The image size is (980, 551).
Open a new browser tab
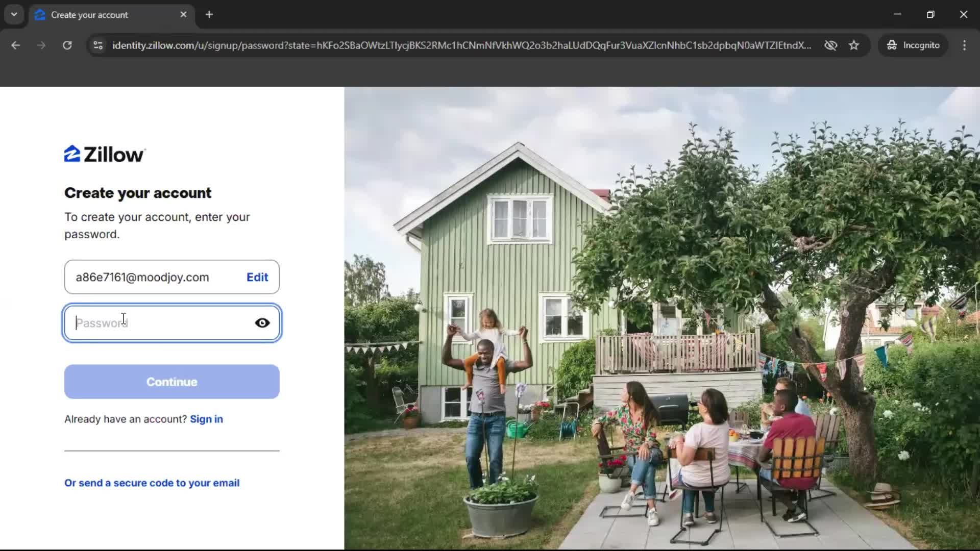pos(209,14)
